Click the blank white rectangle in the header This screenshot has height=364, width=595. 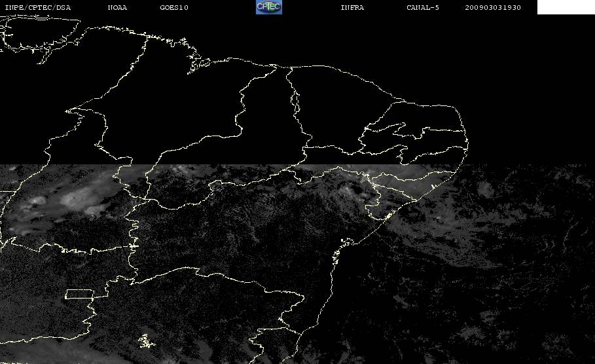coord(566,7)
